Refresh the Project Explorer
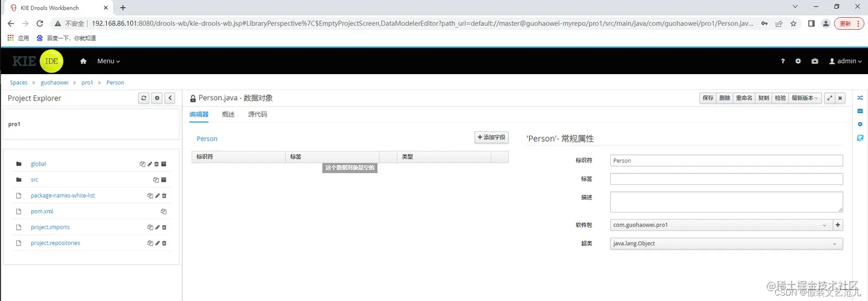This screenshot has height=301, width=868. coord(144,98)
